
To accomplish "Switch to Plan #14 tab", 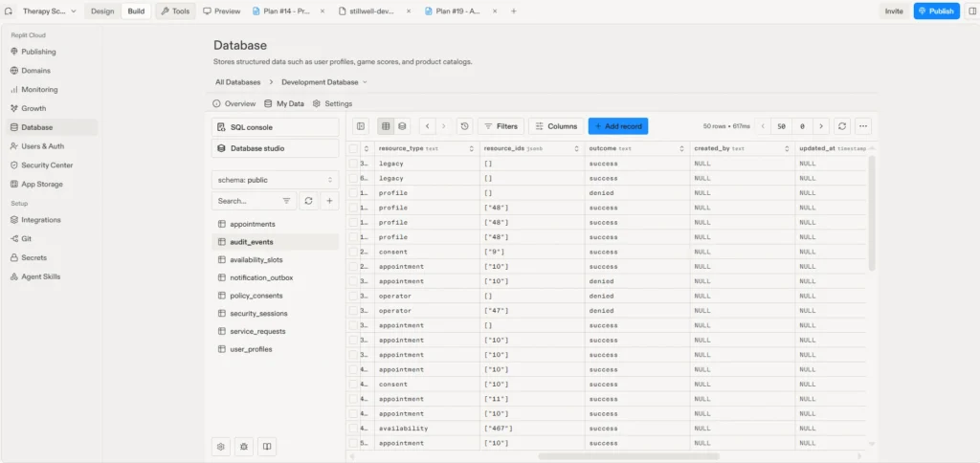I will coord(285,11).
